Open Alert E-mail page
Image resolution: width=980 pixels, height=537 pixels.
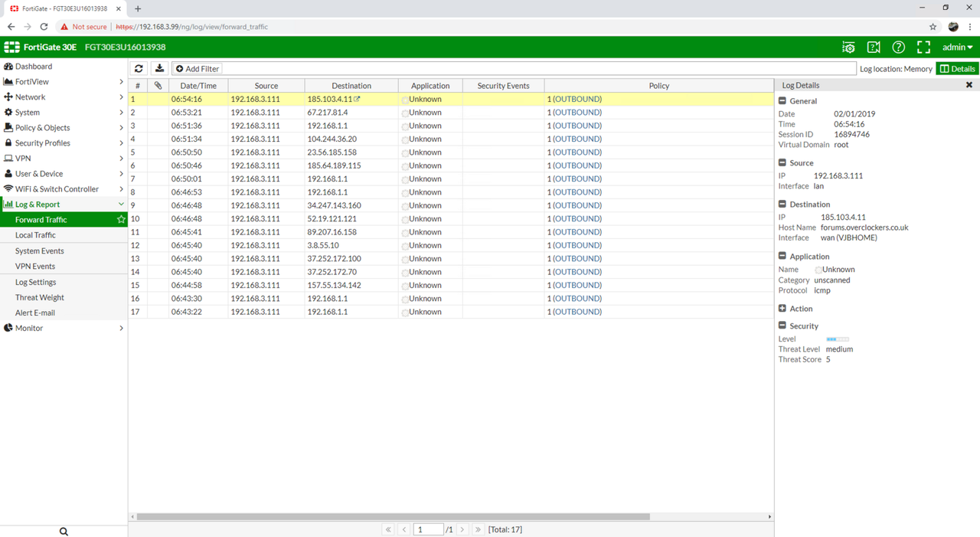64,313
